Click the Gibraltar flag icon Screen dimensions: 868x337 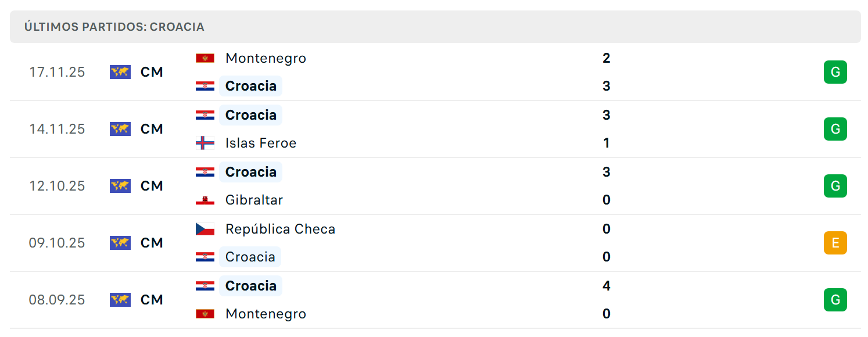(205, 200)
